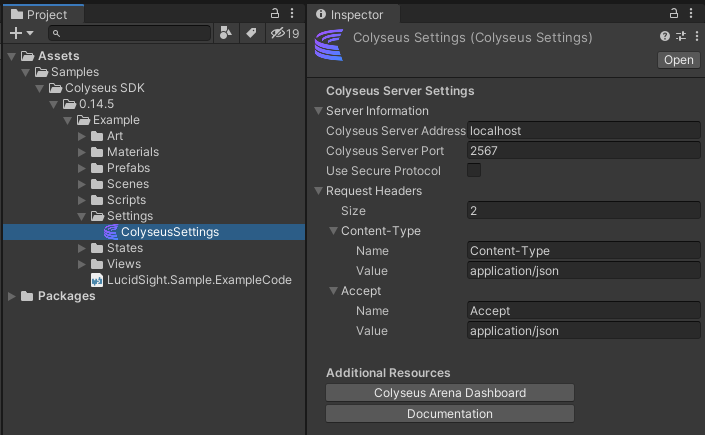
Task: Click the Content-Type Value field
Action: [584, 271]
